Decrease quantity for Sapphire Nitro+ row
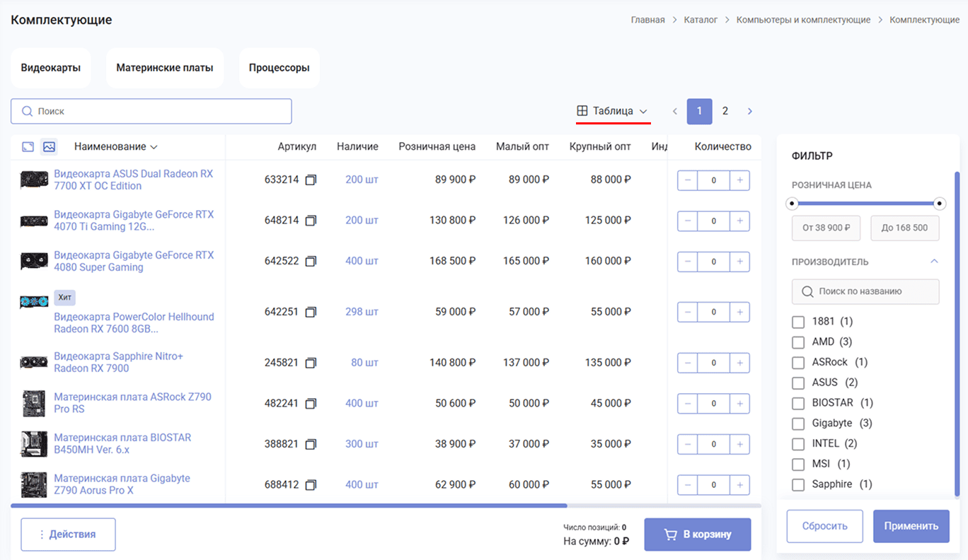Viewport: 968px width, 560px height. pos(688,363)
